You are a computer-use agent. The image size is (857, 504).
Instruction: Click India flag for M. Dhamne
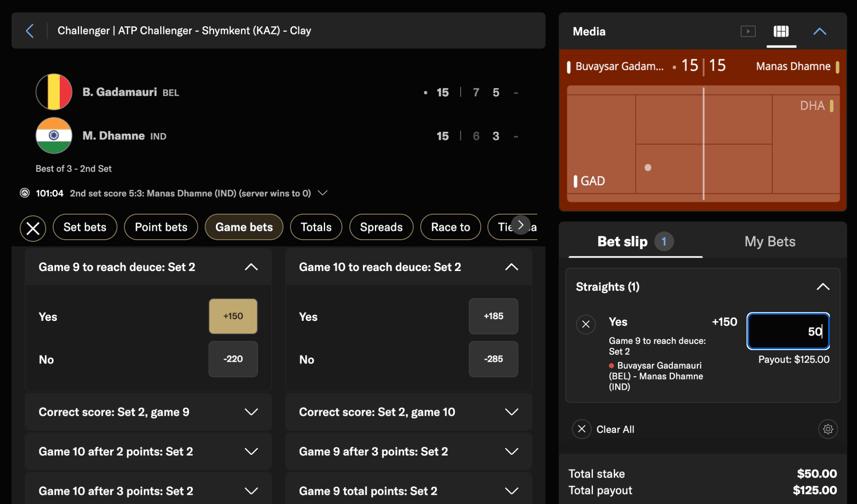coord(54,136)
